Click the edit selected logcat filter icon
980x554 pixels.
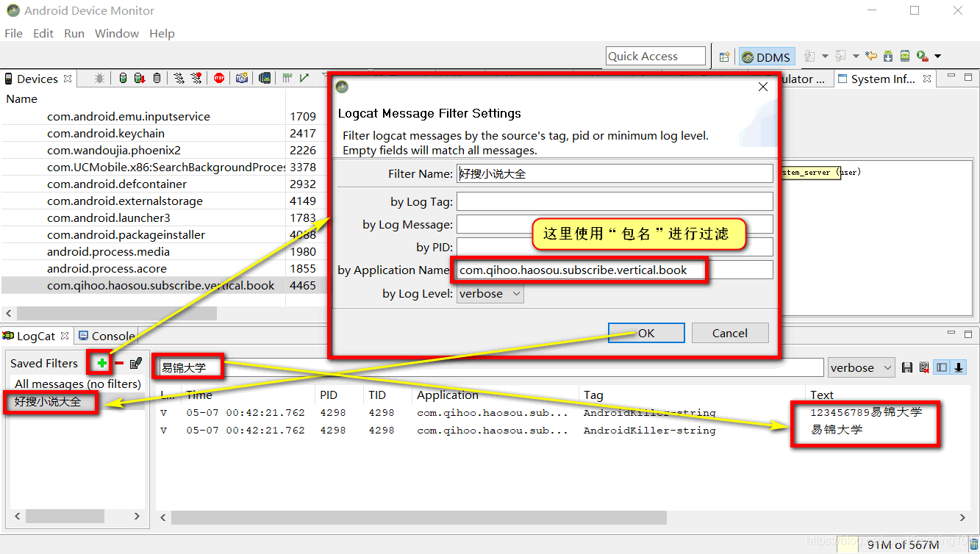pyautogui.click(x=136, y=362)
